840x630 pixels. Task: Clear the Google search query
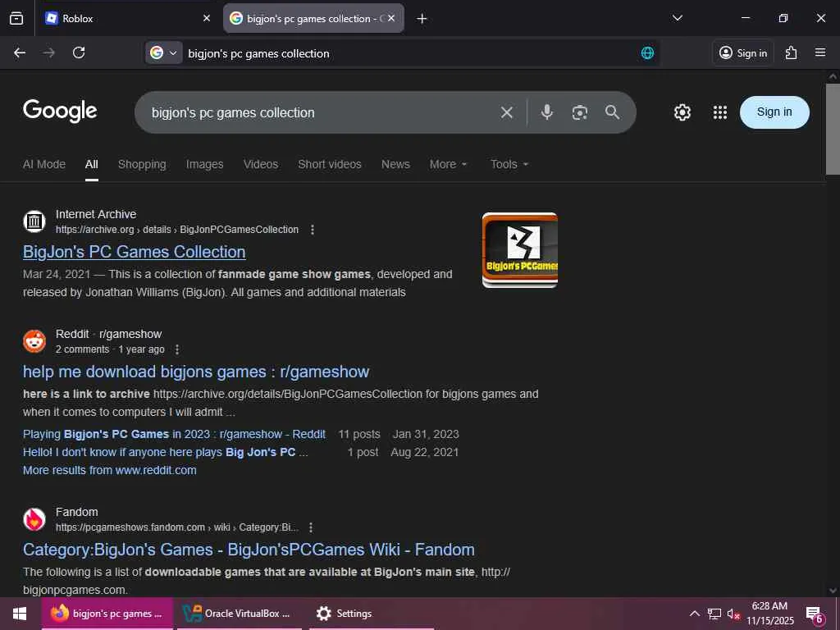(x=507, y=112)
